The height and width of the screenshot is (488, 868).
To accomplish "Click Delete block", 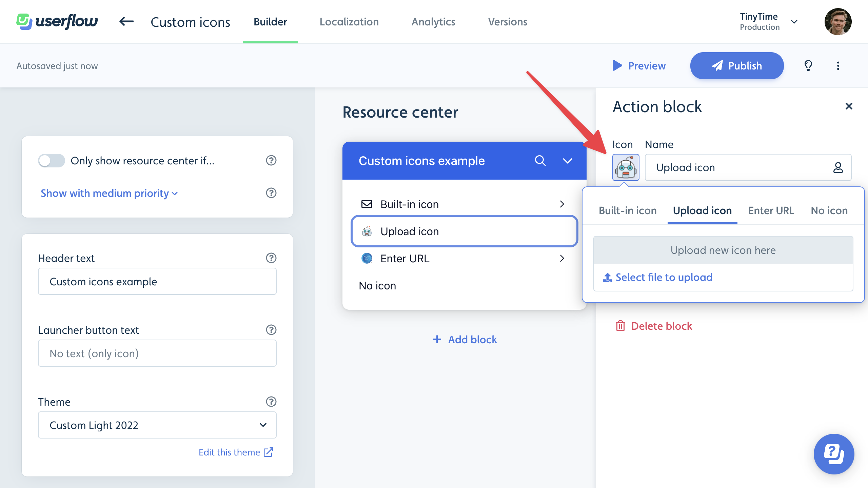I will tap(653, 326).
